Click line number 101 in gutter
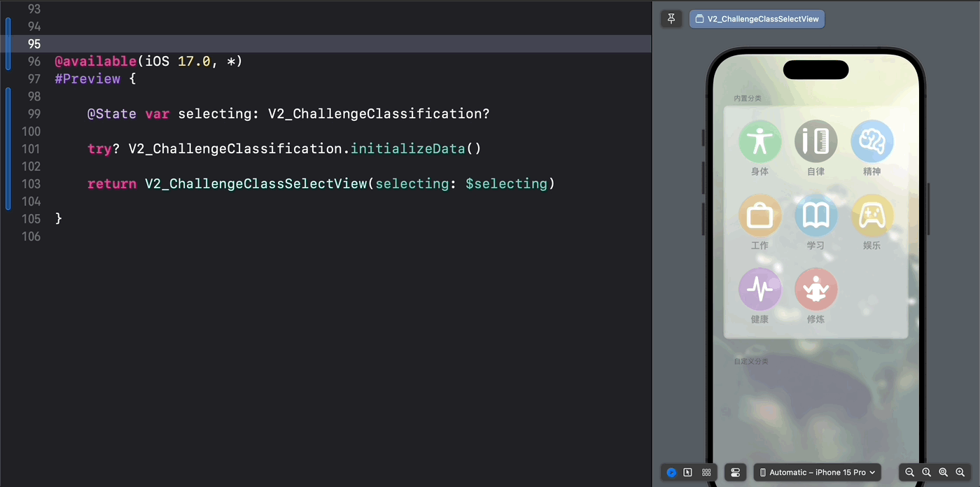 pyautogui.click(x=31, y=149)
